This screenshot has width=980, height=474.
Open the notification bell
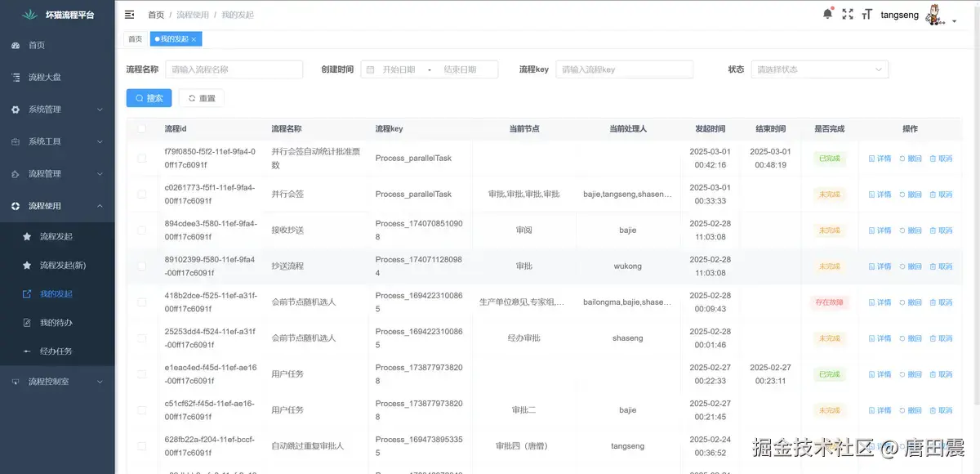pyautogui.click(x=827, y=14)
